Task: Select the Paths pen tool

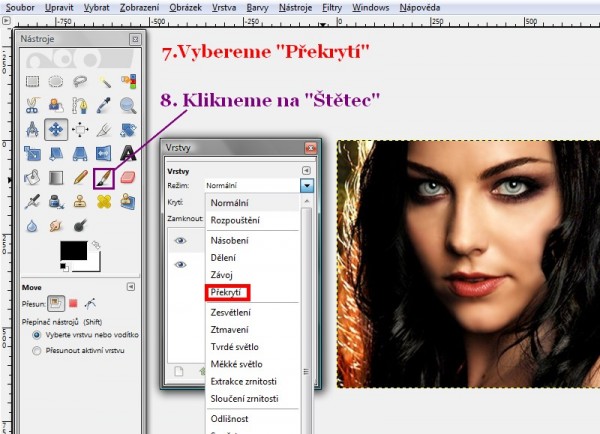Action: coord(80,106)
